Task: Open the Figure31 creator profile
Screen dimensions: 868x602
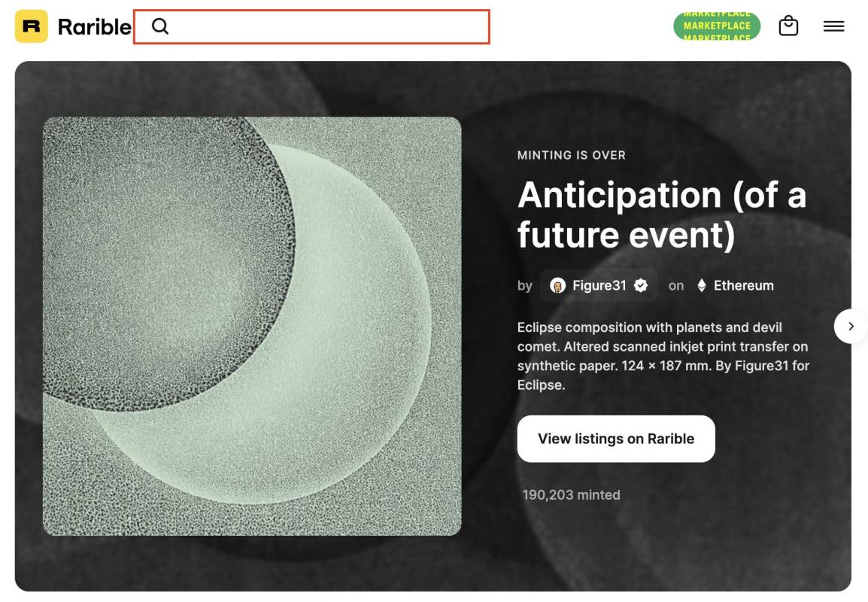Action: click(599, 286)
